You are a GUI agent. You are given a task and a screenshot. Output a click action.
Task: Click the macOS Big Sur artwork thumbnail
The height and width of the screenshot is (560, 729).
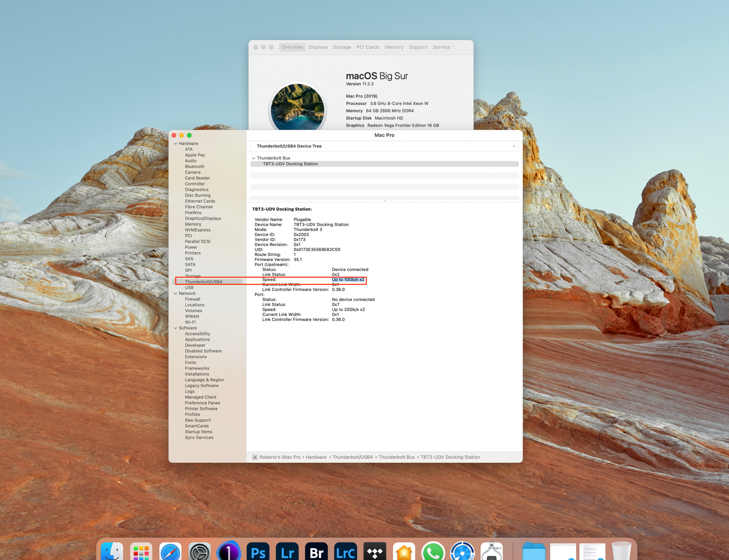coord(297,107)
